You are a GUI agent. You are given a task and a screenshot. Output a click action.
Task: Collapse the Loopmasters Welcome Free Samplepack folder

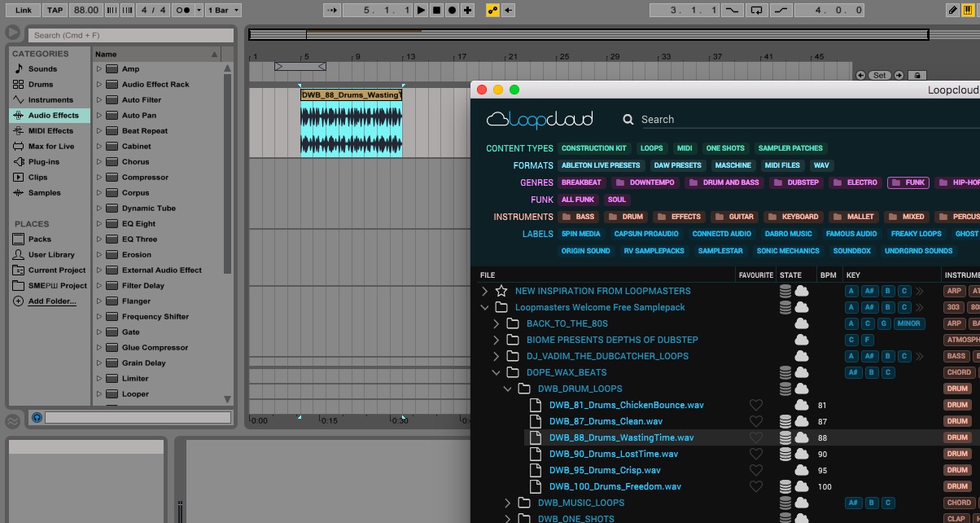(x=485, y=307)
